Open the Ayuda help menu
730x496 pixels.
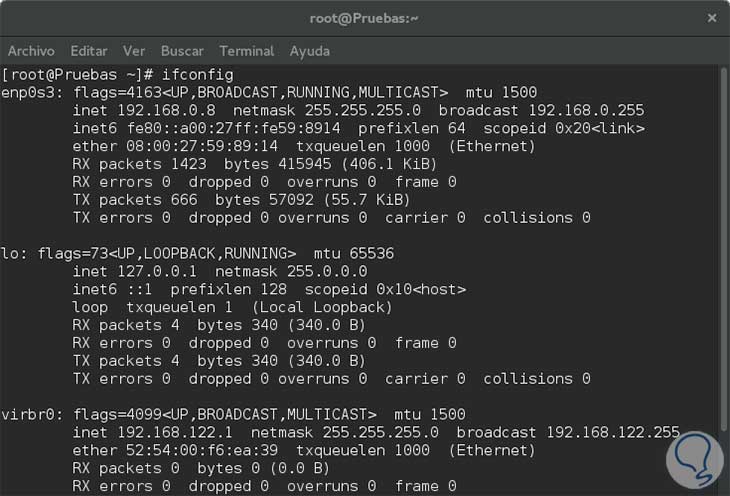click(310, 51)
